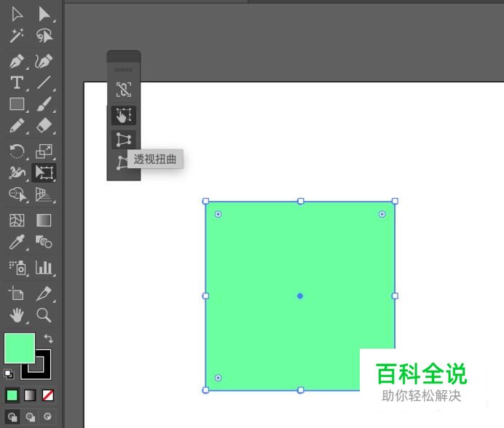Select the Perspective Grid tool
The width and height of the screenshot is (504, 428).
(x=44, y=195)
